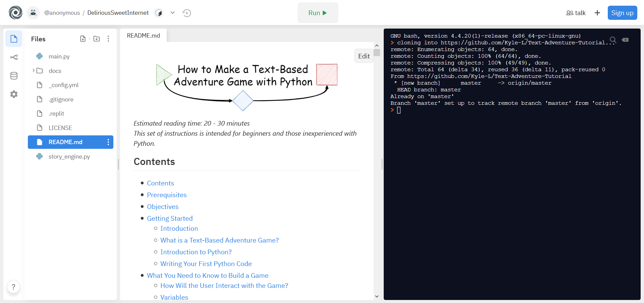
Task: Create a new repl with plus icon
Action: click(597, 13)
